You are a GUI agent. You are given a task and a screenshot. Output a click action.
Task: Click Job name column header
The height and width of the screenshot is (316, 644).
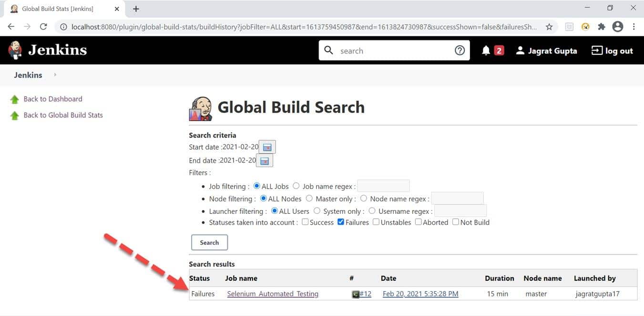pos(241,278)
